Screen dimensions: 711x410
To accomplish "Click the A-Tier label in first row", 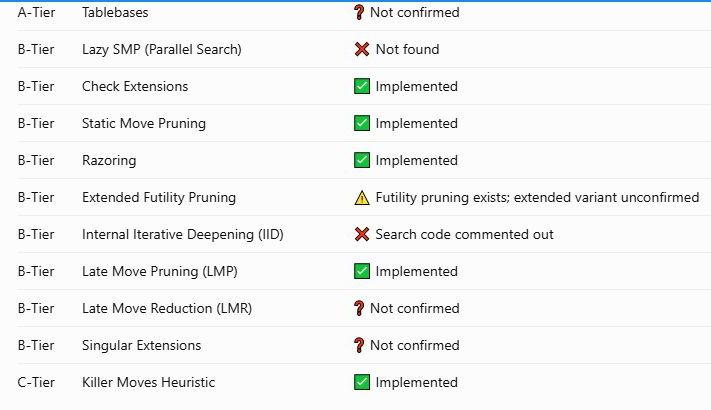I will (x=36, y=12).
